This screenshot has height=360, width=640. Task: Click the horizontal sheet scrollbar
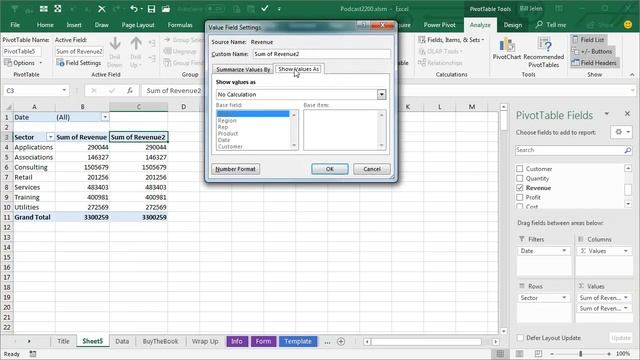[x=426, y=342]
